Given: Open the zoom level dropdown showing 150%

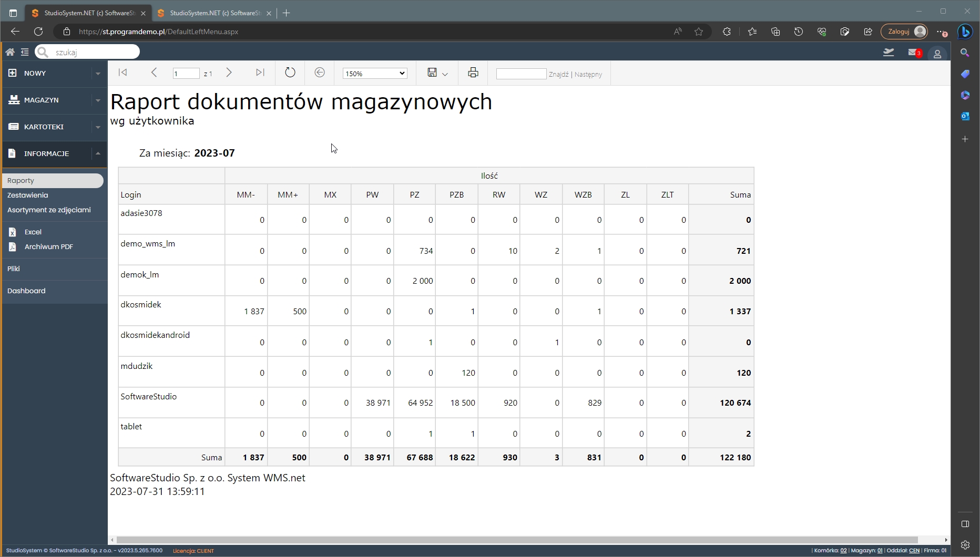Looking at the screenshot, I should pos(374,73).
